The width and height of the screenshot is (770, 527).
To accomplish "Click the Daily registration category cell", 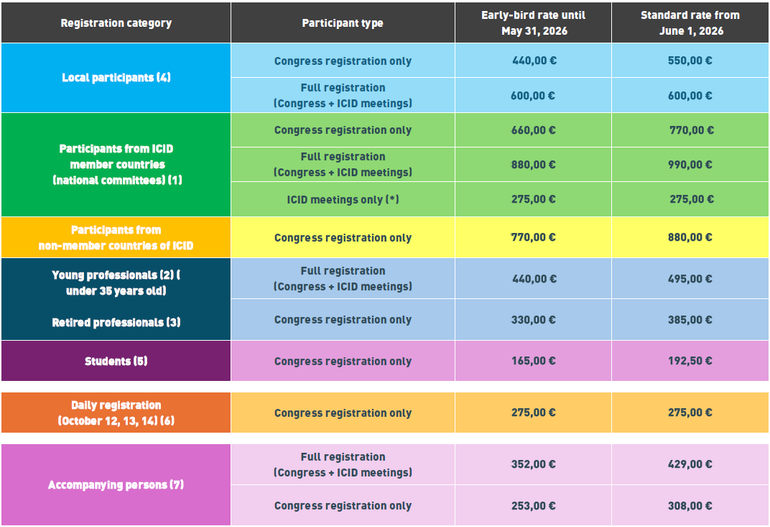I will (x=116, y=413).
